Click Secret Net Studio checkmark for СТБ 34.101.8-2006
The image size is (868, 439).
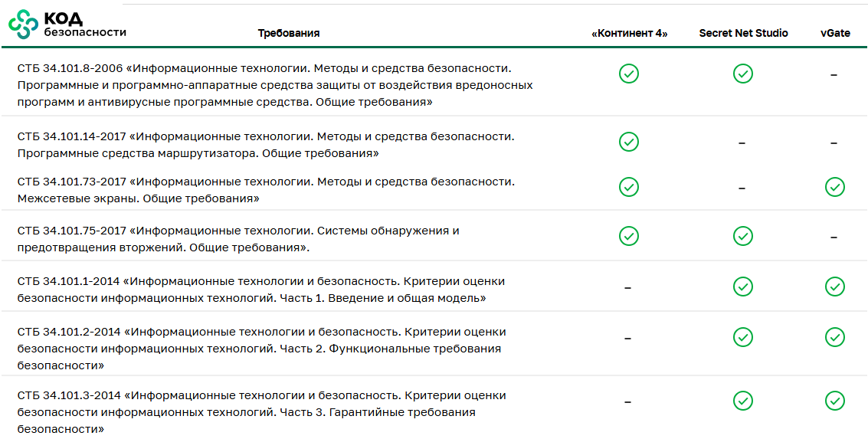point(742,74)
